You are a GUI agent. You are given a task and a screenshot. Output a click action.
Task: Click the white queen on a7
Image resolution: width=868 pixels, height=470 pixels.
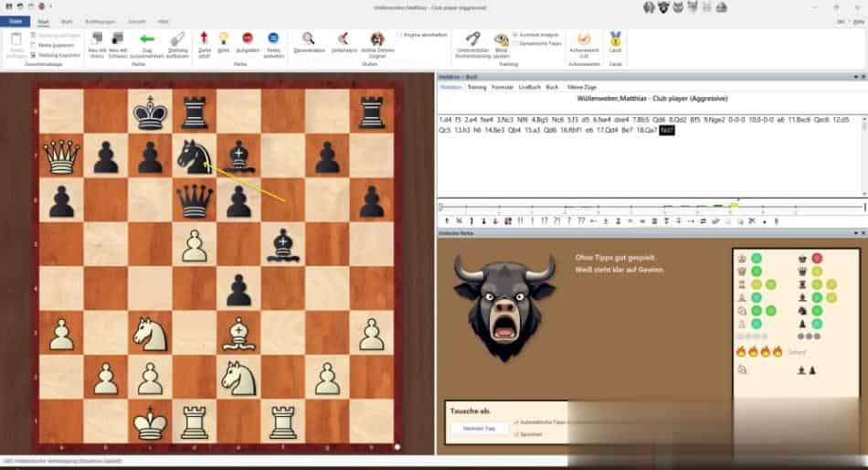[61, 155]
